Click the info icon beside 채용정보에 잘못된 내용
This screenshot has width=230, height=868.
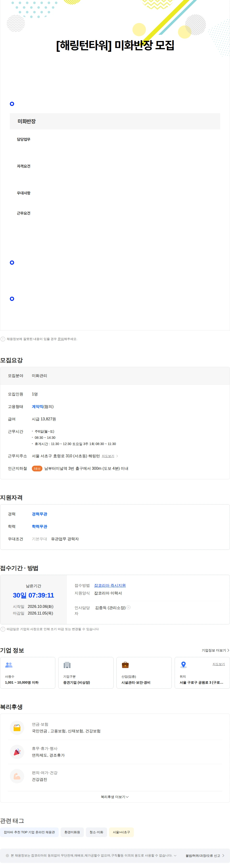click(x=3, y=339)
